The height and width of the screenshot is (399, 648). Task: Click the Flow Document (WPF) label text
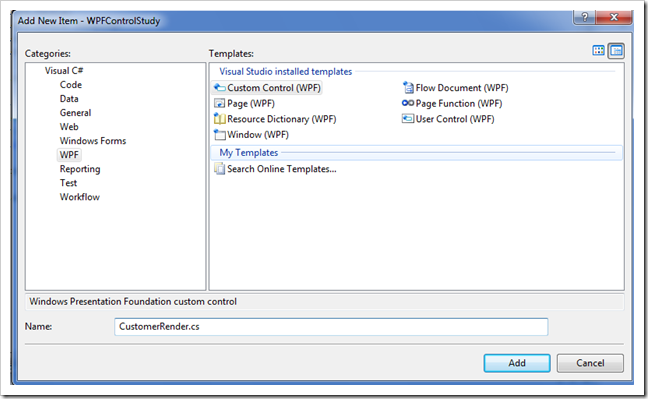(462, 88)
